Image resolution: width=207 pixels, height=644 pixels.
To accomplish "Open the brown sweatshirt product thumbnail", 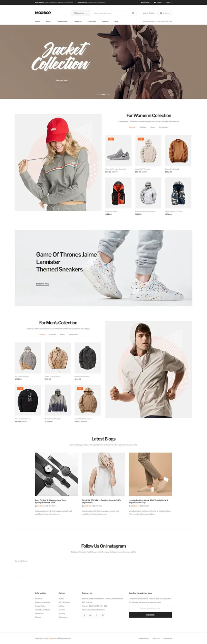I will tap(178, 151).
